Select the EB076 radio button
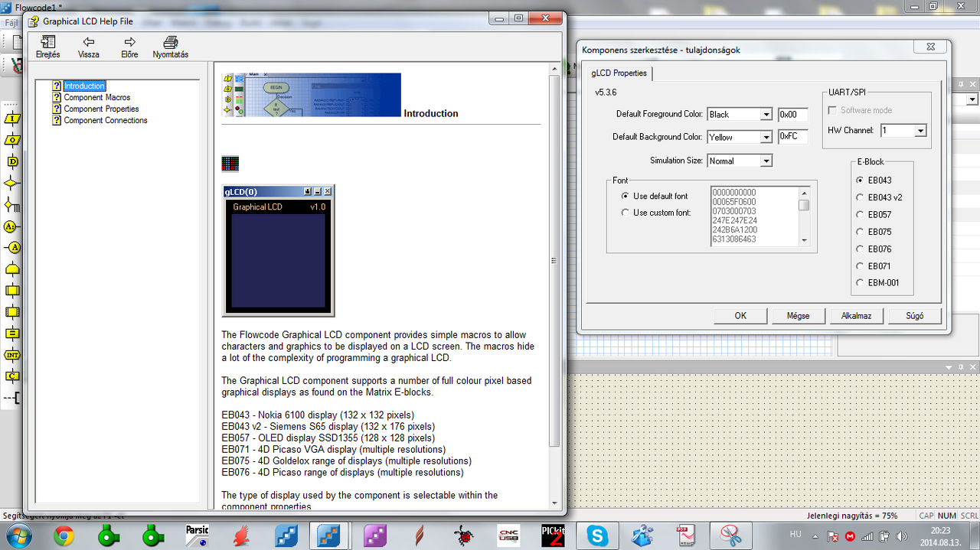 tap(860, 249)
